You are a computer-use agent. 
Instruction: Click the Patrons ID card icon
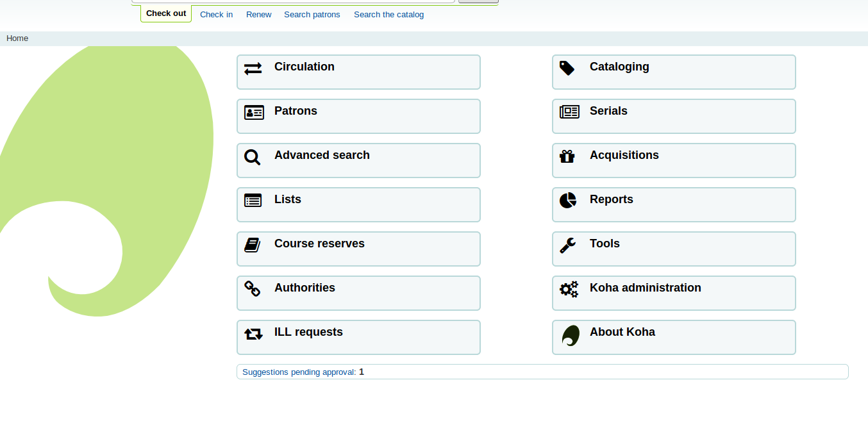254,113
